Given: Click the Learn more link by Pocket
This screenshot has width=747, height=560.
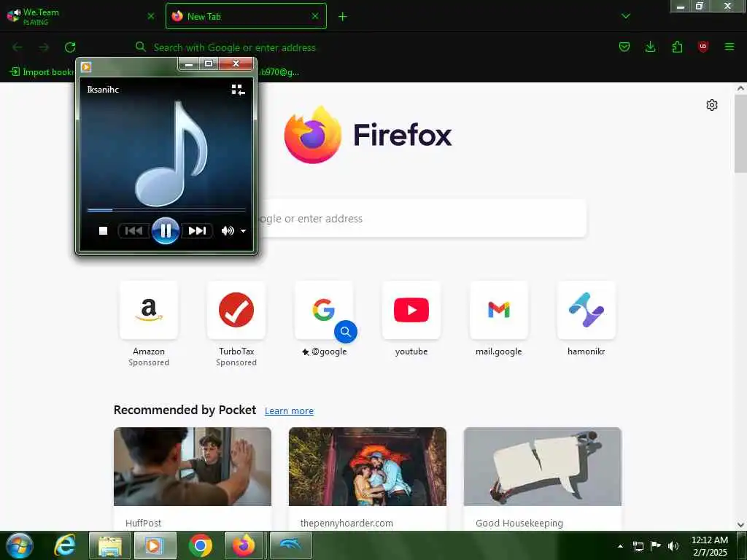Looking at the screenshot, I should pyautogui.click(x=289, y=411).
